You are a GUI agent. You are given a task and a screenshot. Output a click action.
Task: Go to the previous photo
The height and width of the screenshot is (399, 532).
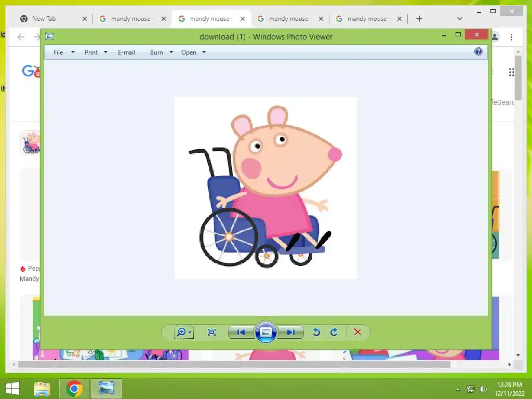point(241,332)
